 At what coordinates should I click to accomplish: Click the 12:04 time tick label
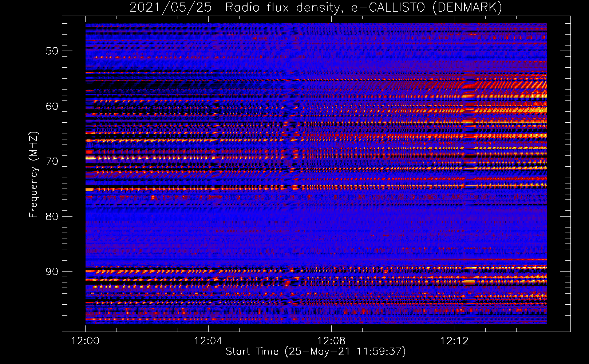(208, 341)
